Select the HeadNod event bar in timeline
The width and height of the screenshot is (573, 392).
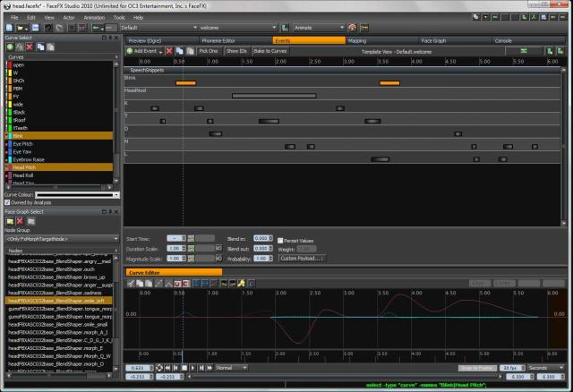pyautogui.click(x=274, y=96)
